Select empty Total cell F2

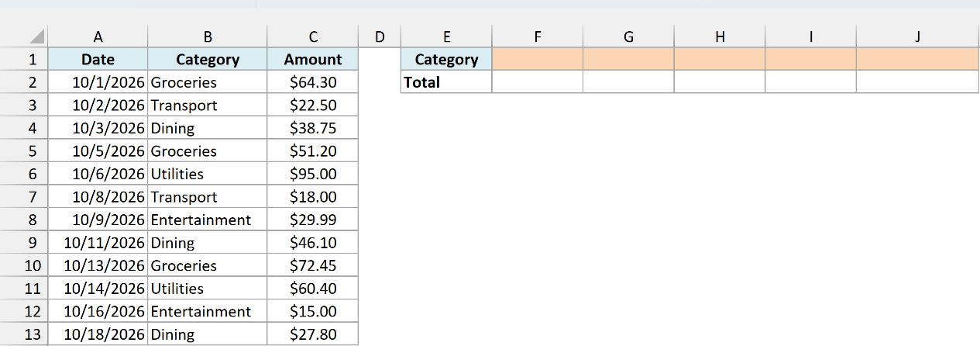pos(538,82)
